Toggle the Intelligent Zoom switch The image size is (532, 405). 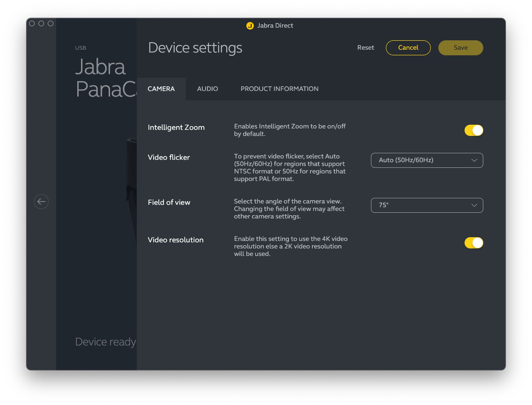click(x=473, y=130)
